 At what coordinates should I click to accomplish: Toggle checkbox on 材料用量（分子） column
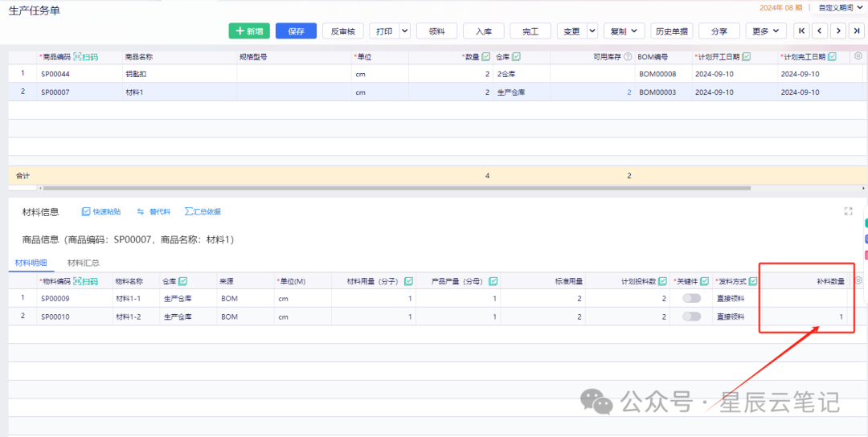tap(408, 281)
